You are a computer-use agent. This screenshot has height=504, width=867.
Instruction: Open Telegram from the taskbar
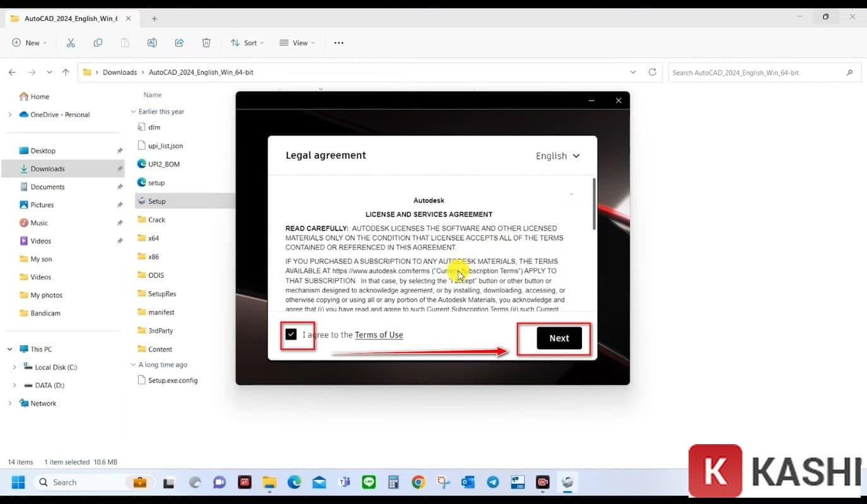coord(492,483)
